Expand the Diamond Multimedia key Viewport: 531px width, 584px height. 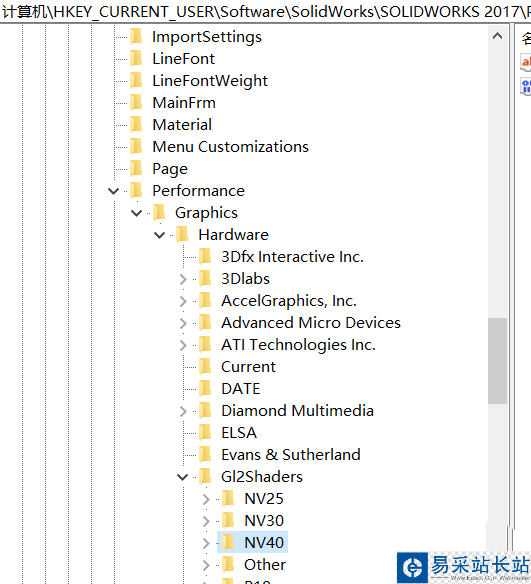pyautogui.click(x=183, y=411)
